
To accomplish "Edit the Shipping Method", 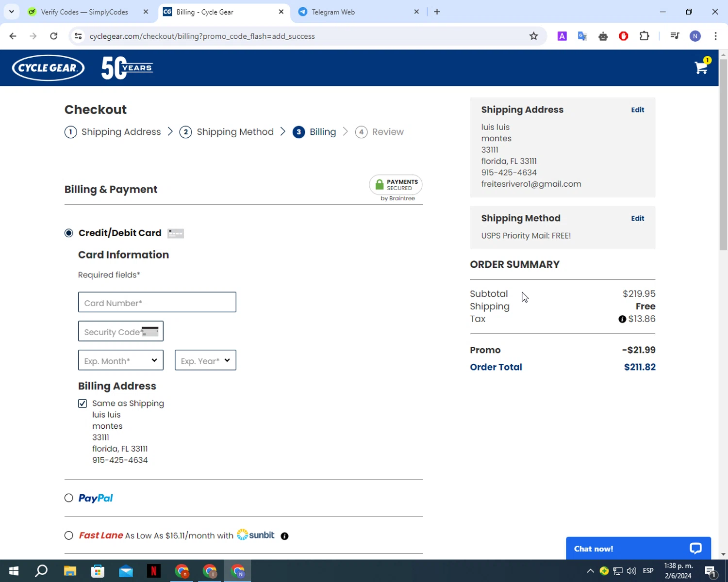I will 638,219.
